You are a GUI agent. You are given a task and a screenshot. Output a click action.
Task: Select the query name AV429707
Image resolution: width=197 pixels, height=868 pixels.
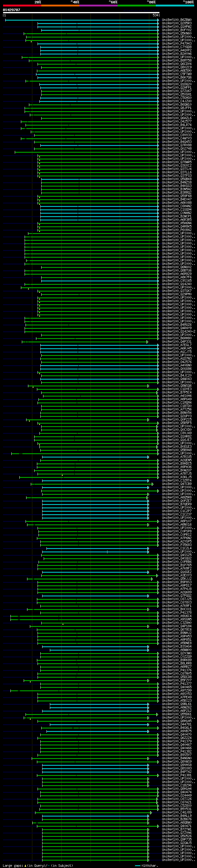(x=11, y=10)
